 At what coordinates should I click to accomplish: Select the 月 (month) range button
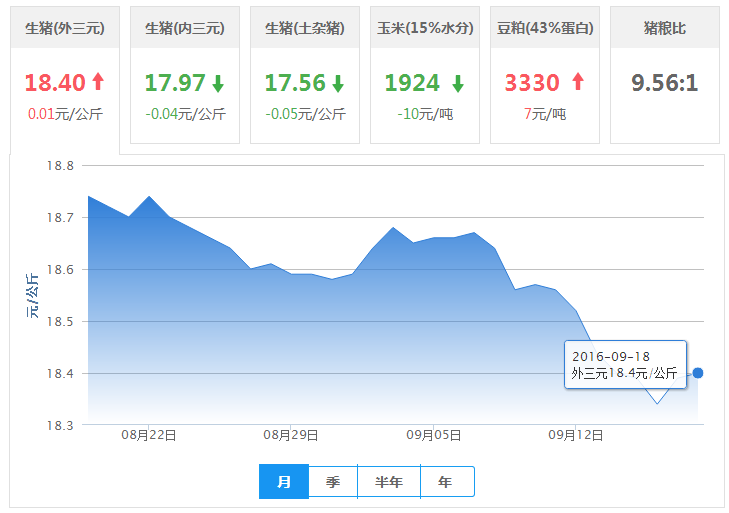coord(284,482)
